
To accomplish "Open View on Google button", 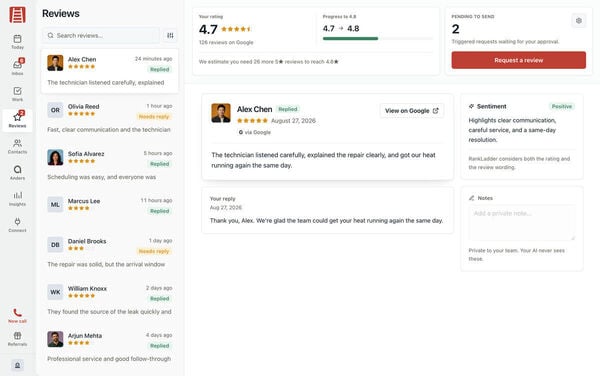I will [x=412, y=111].
